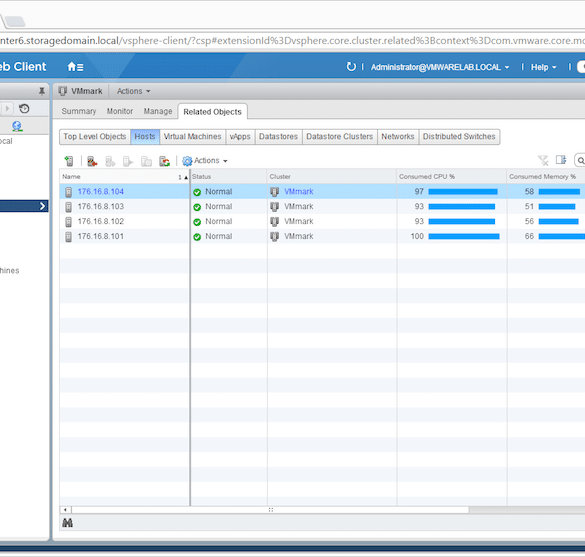Viewport: 585px width, 557px height.
Task: Click the vSphere Web Client home menu icon
Action: click(75, 67)
